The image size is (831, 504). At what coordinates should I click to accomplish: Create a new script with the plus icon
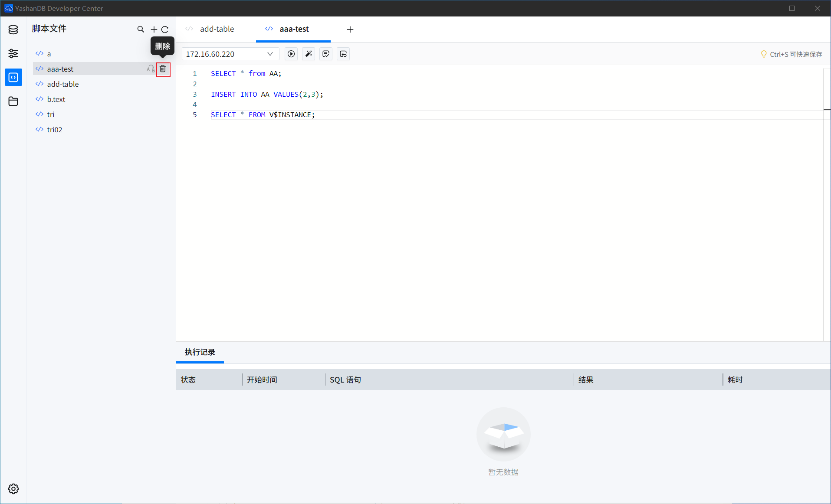tap(154, 29)
